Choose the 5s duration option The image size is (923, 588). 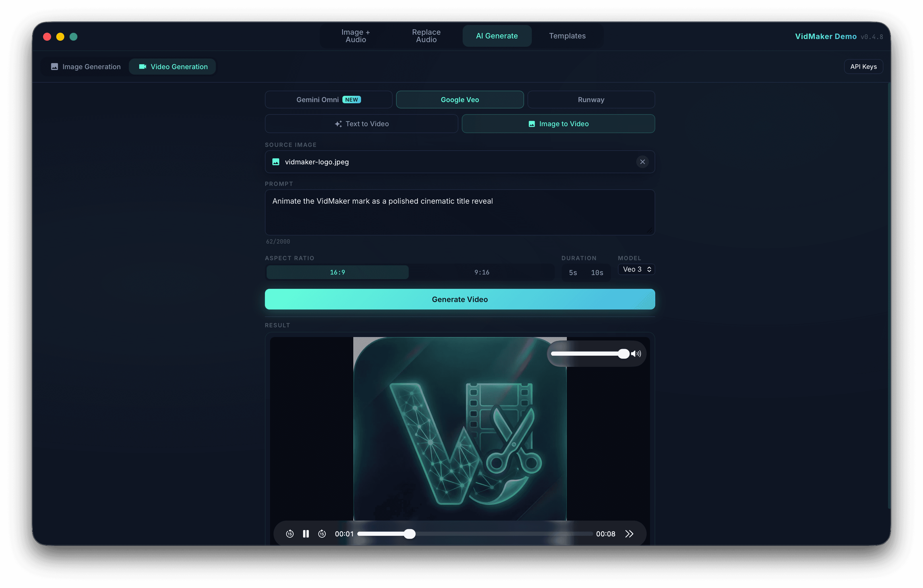click(x=573, y=273)
